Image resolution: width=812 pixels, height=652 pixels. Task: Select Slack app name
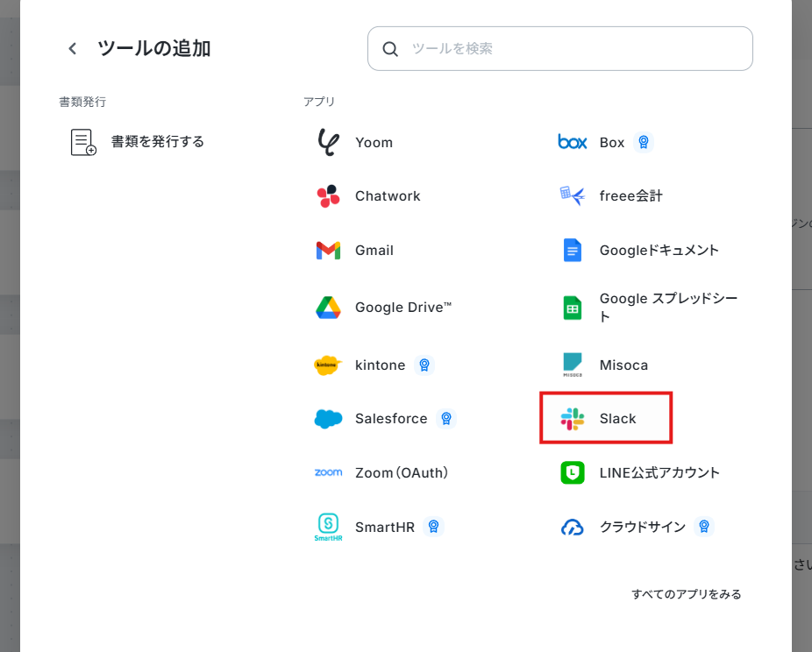click(618, 419)
